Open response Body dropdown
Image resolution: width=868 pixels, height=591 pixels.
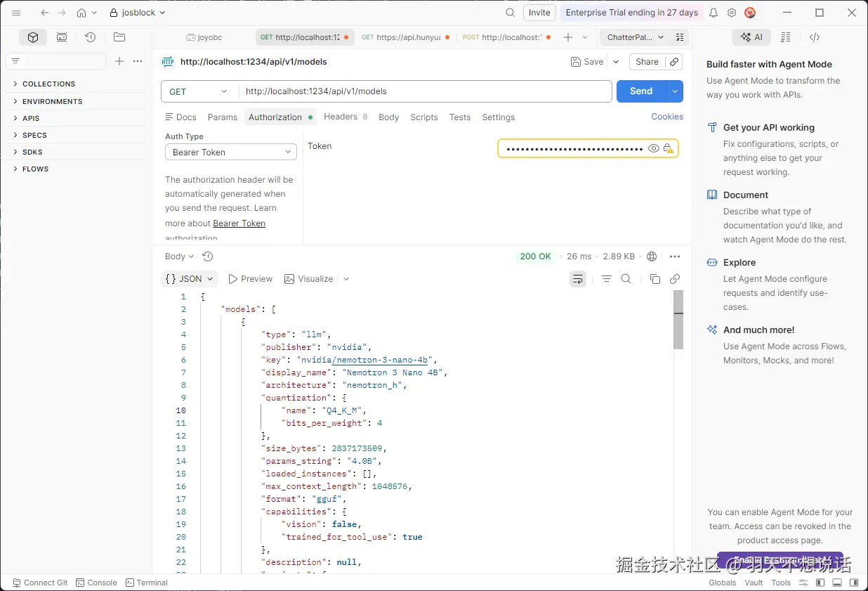(x=180, y=256)
